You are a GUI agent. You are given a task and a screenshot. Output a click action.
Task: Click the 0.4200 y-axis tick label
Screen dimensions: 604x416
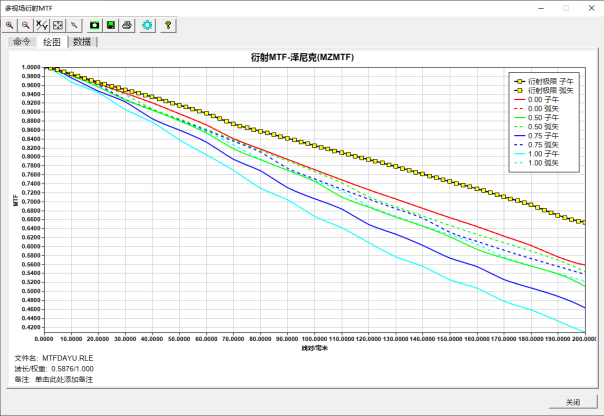[31, 327]
